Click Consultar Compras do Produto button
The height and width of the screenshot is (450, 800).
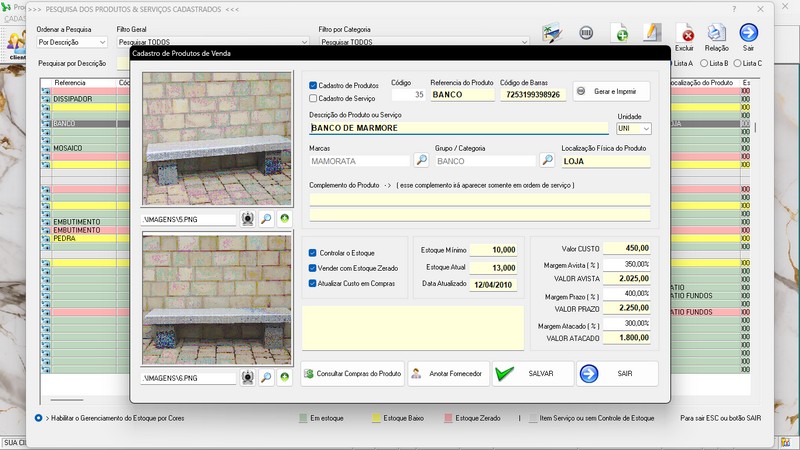click(x=353, y=374)
